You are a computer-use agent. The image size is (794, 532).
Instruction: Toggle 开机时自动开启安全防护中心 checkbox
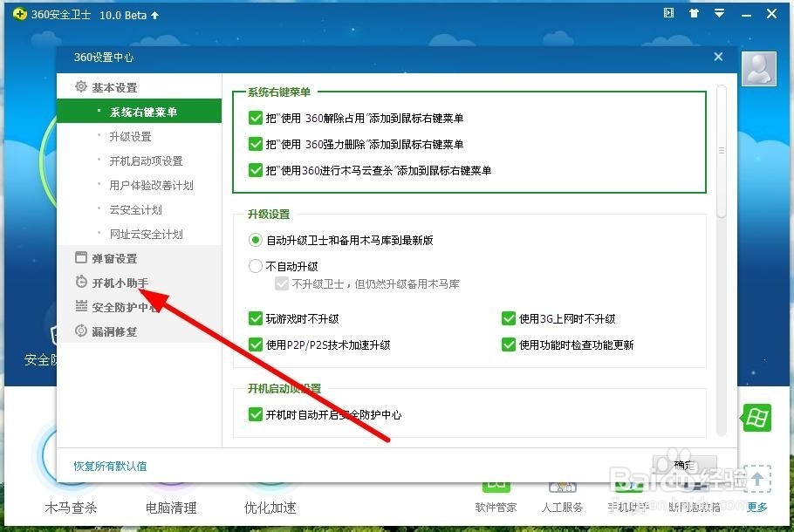pyautogui.click(x=255, y=414)
